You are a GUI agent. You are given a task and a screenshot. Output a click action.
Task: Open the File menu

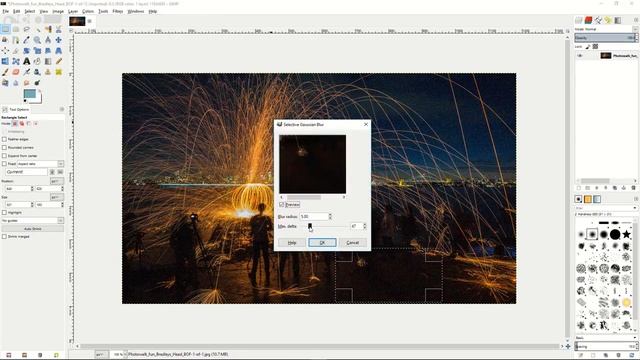[x=5, y=11]
